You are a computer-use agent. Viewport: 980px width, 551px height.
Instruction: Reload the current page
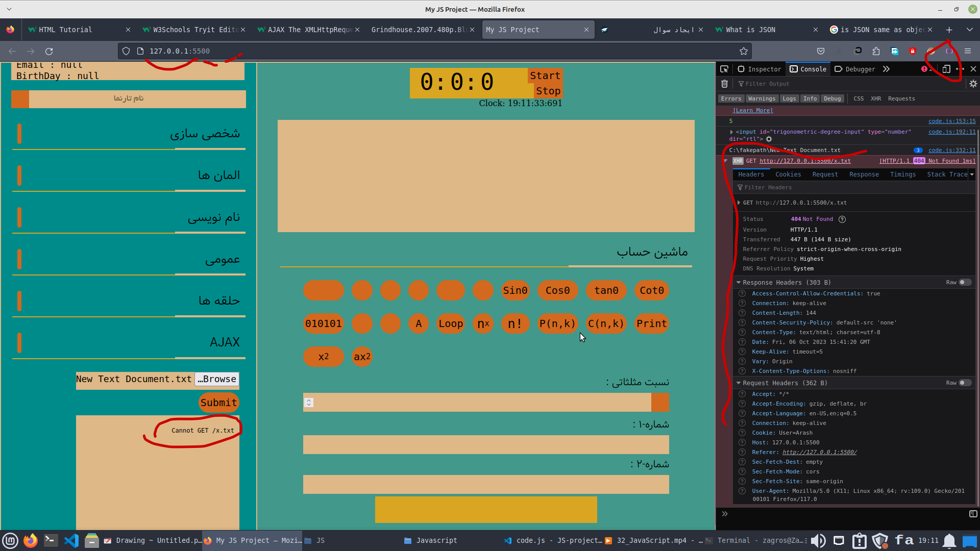click(x=49, y=51)
